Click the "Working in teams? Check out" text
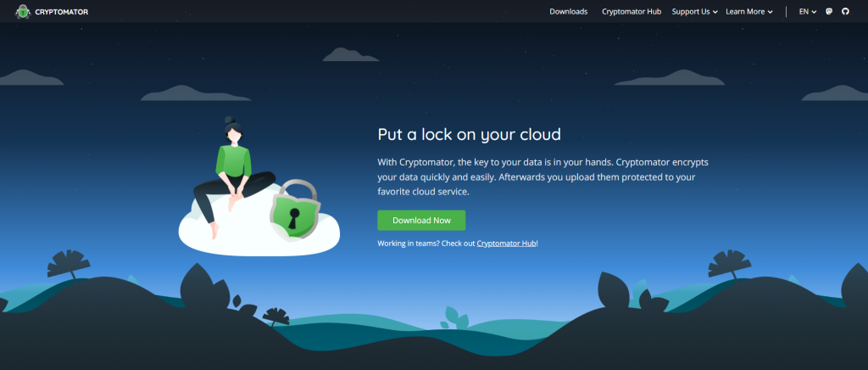The width and height of the screenshot is (868, 370). click(x=426, y=244)
